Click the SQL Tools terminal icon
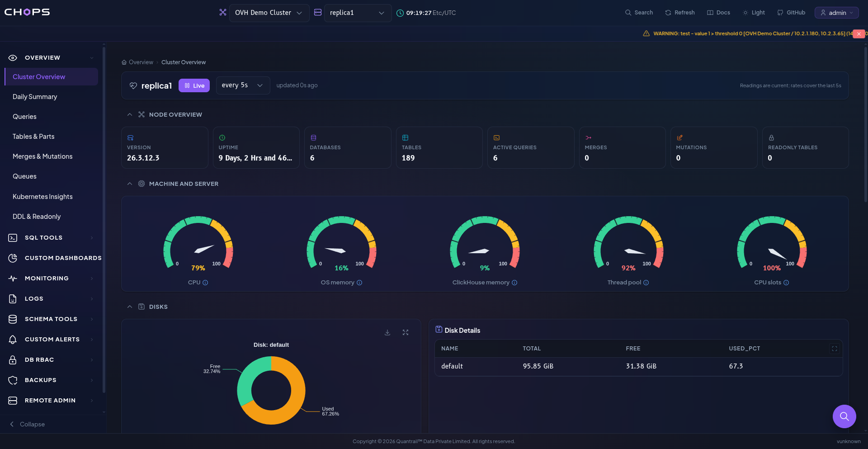This screenshot has height=449, width=868. (x=13, y=238)
